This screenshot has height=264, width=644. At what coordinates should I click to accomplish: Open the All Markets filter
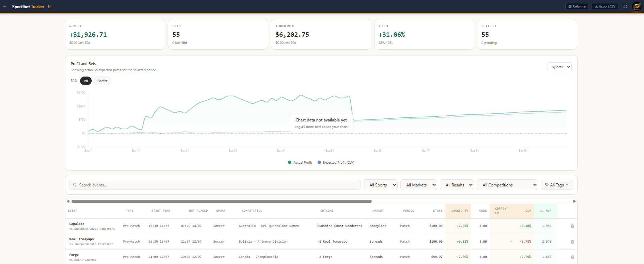[419, 185]
